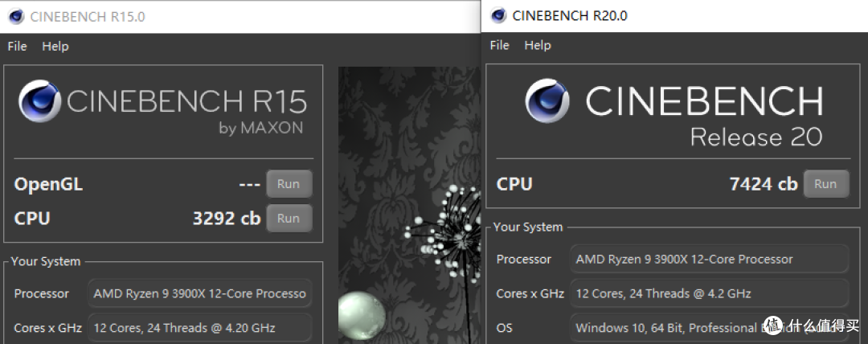This screenshot has height=344, width=868.
Task: Select the R15 Processor field value
Action: coord(200,293)
